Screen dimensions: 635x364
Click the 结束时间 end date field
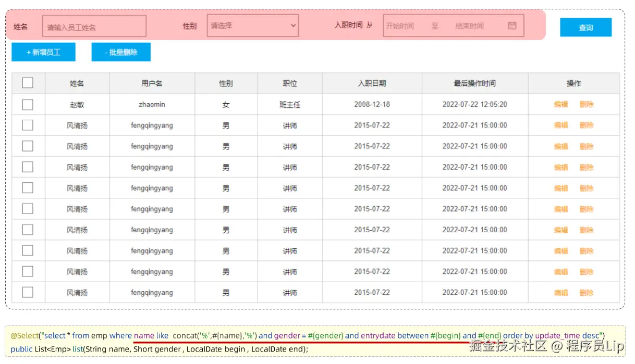coord(469,26)
